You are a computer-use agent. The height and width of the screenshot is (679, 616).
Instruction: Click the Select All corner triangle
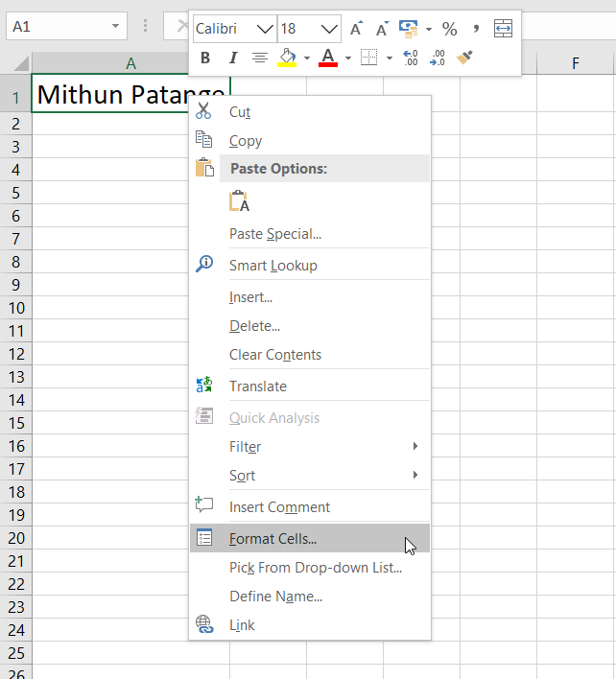point(21,63)
